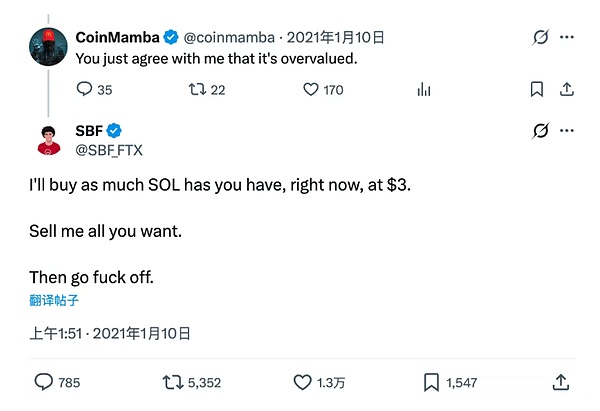
Task: Reply to SBF's tweet with 785 replies
Action: point(44,381)
